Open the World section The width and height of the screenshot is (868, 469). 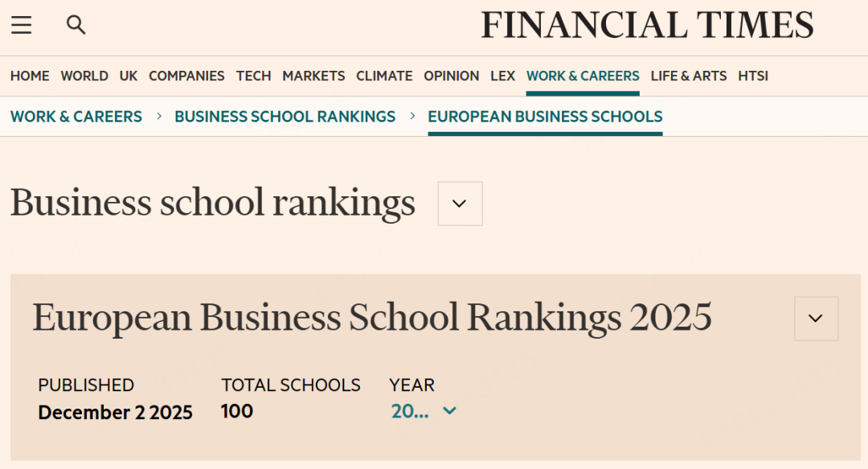point(84,76)
